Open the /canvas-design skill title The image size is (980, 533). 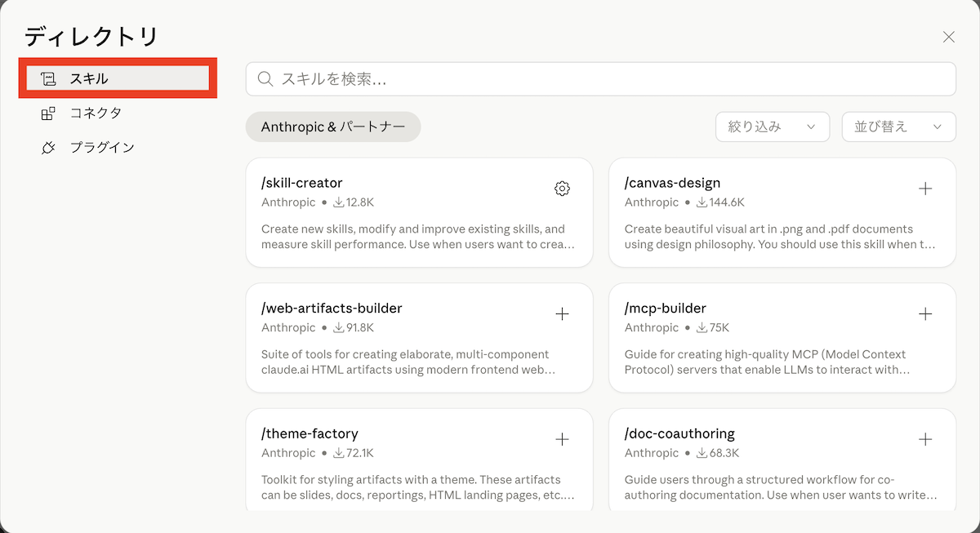point(672,183)
